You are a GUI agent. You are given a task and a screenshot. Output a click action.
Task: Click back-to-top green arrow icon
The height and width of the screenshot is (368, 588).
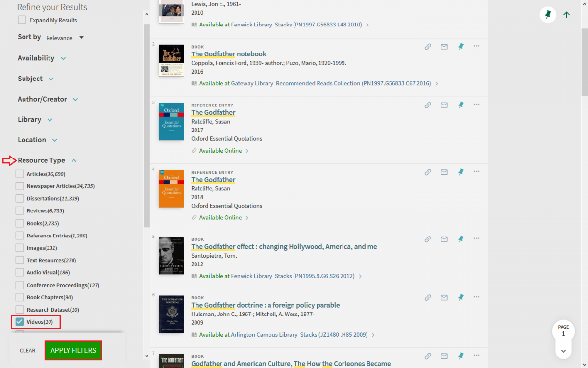[567, 15]
